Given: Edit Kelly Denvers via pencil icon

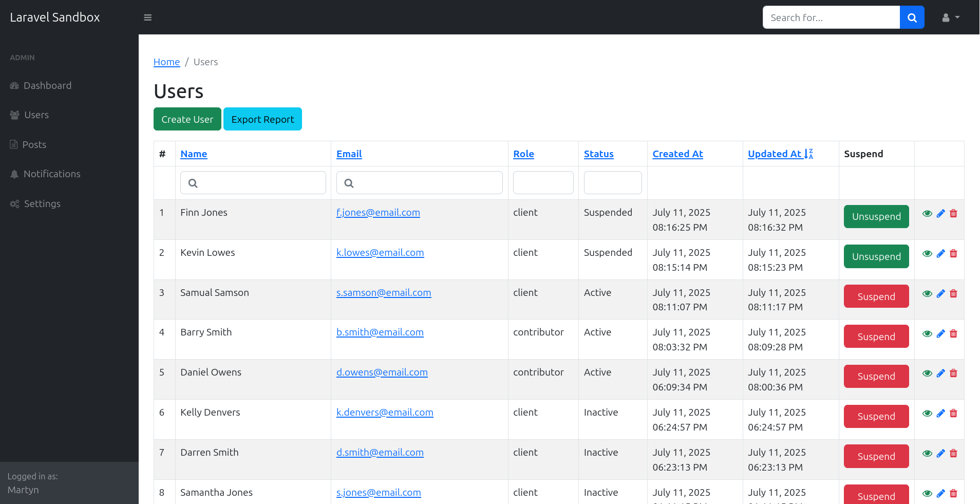Looking at the screenshot, I should (940, 414).
